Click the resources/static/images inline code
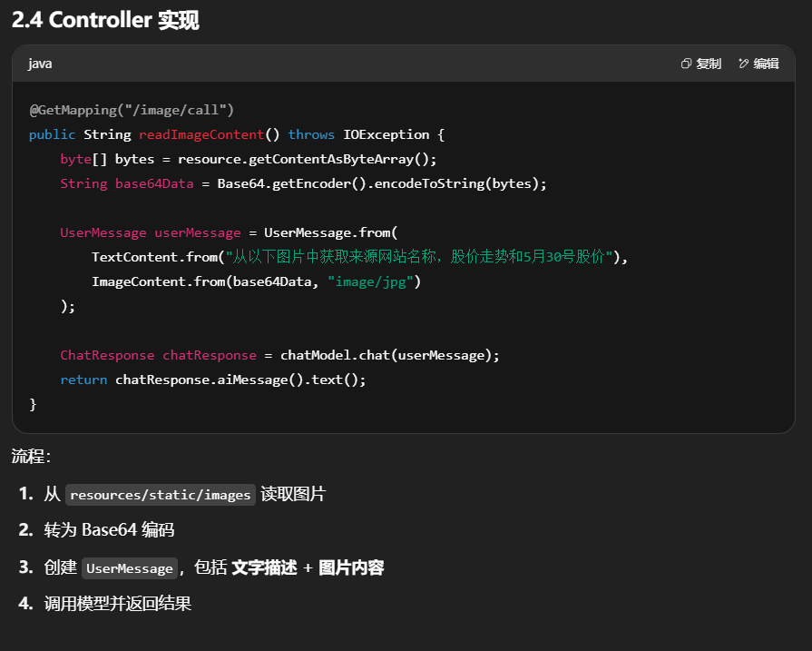812x651 pixels. click(x=160, y=495)
